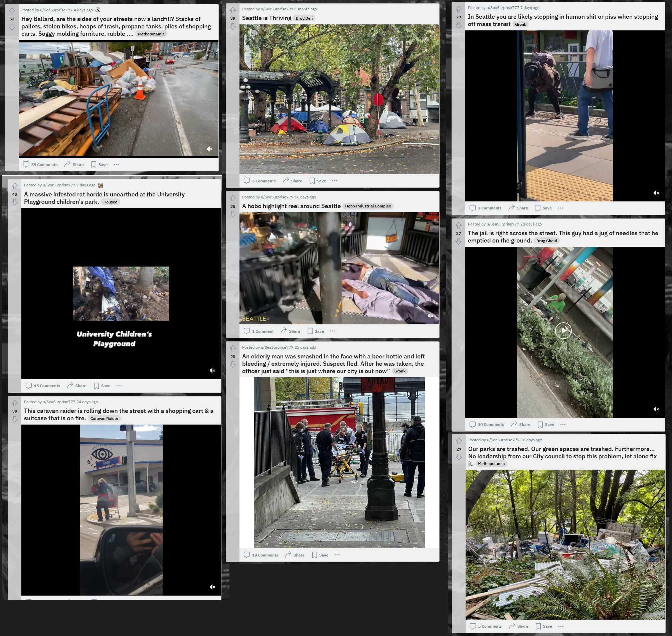Unmute the mass transit video
The height and width of the screenshot is (636, 672).
click(x=656, y=192)
